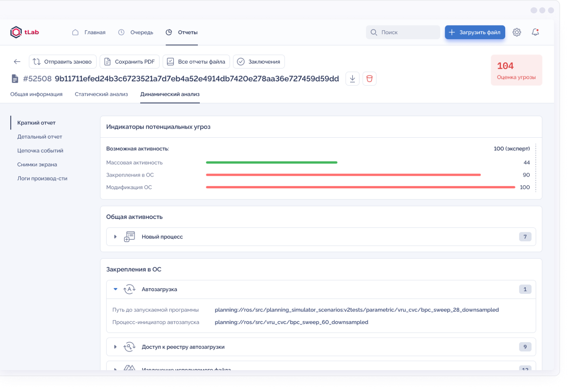Open the Общая информация tab
The height and width of the screenshot is (392, 570).
36,94
